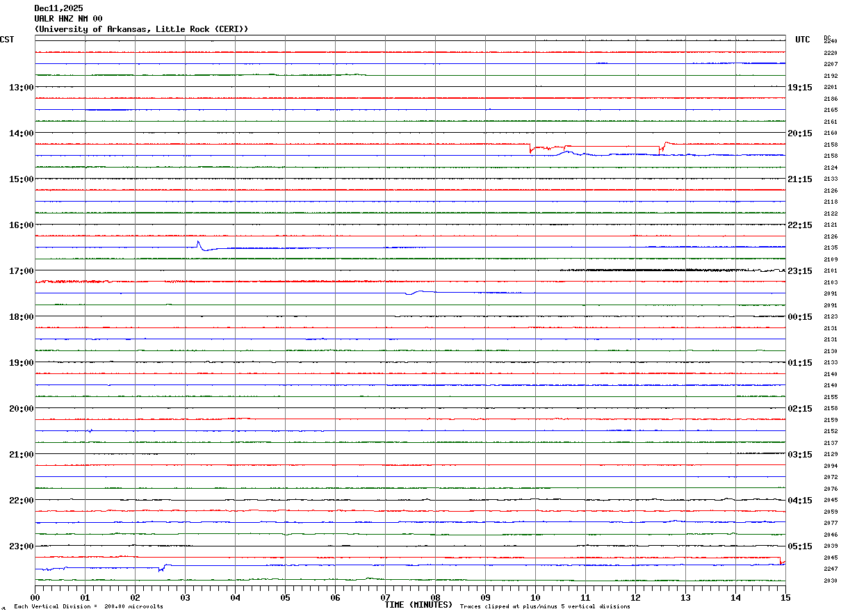Click DC offset value 2220
Viewport: 841px width, 616px height.
(830, 53)
